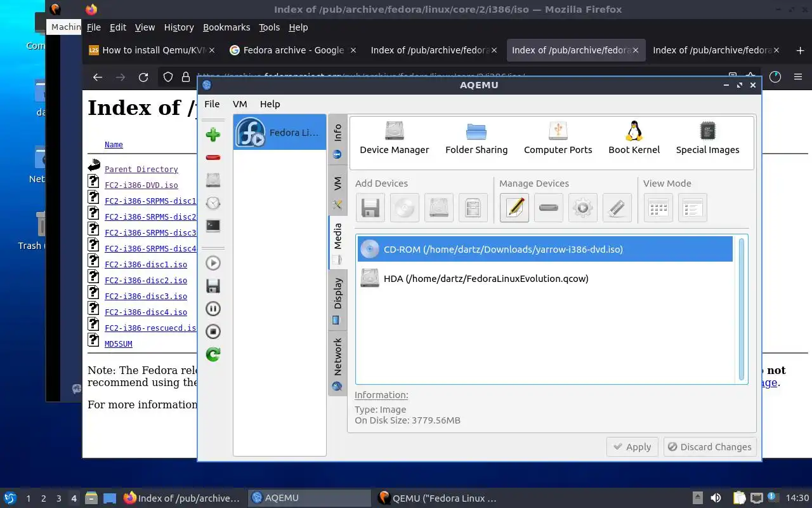Viewport: 812px width, 508px height.
Task: Select Fedora Linux VM in AQEMU list
Action: [280, 132]
